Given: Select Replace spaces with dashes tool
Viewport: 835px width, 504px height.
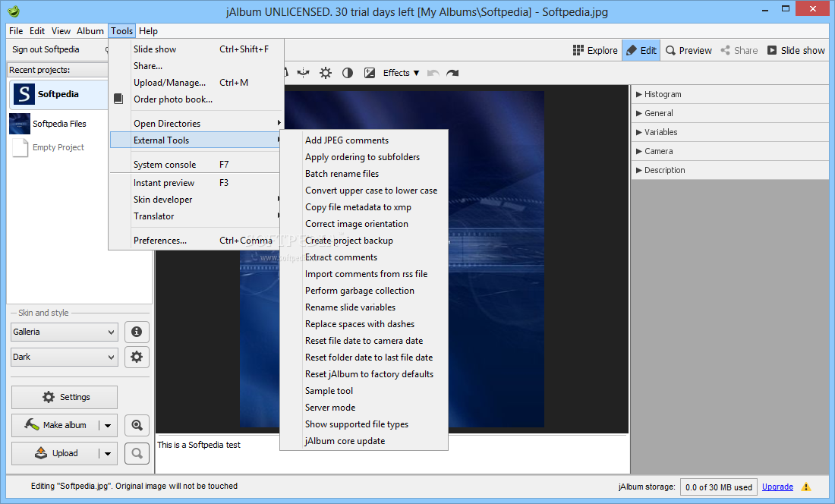Looking at the screenshot, I should [x=364, y=324].
